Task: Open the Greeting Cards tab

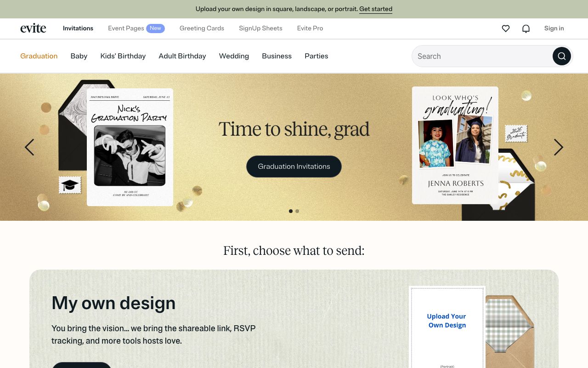Action: pos(202,29)
